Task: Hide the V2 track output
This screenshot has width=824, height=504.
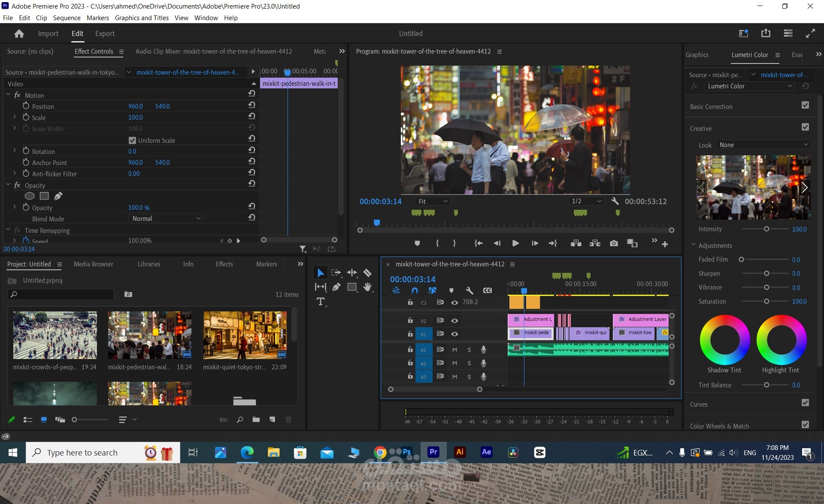Action: [x=454, y=320]
